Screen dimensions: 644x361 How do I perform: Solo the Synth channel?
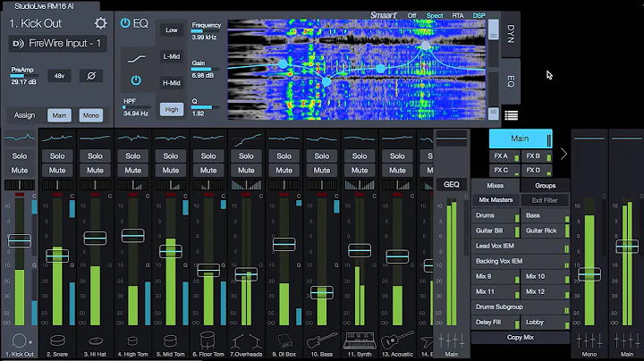click(x=360, y=155)
